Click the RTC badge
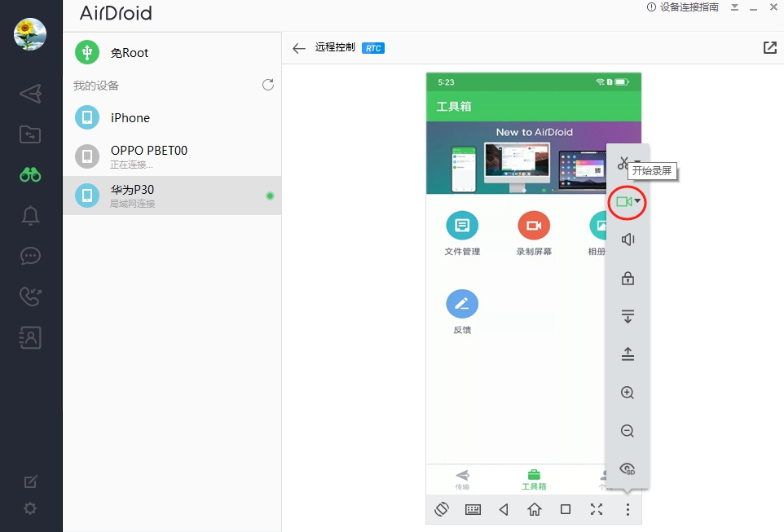 pyautogui.click(x=373, y=48)
